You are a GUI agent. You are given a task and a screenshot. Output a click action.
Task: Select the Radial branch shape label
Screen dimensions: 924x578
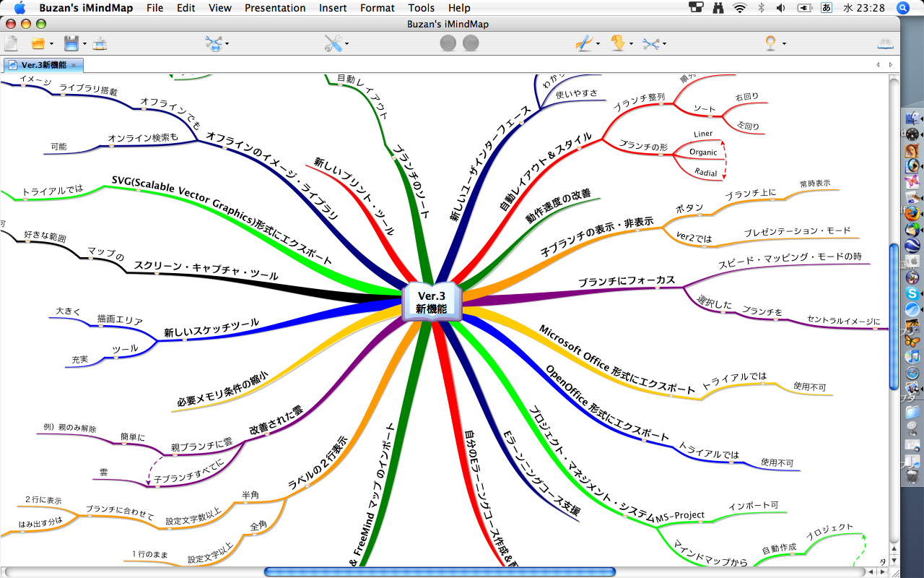(705, 172)
